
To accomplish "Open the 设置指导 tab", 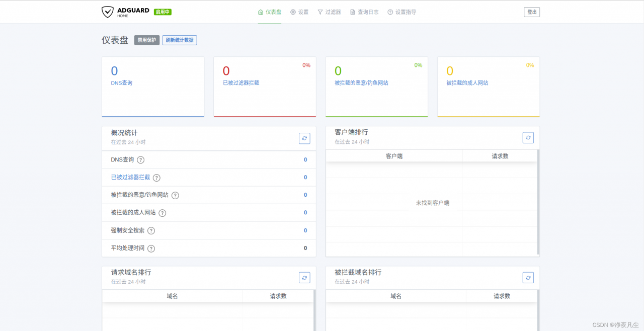I will coord(401,12).
